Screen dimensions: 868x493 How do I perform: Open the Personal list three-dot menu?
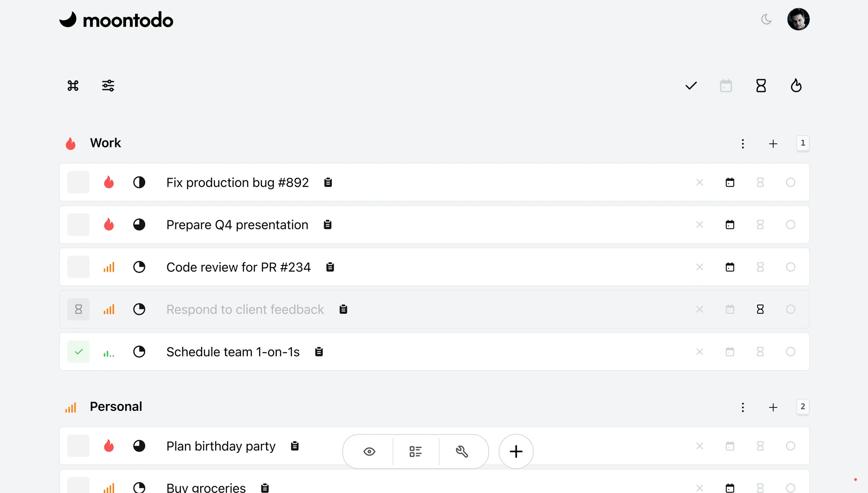click(743, 408)
